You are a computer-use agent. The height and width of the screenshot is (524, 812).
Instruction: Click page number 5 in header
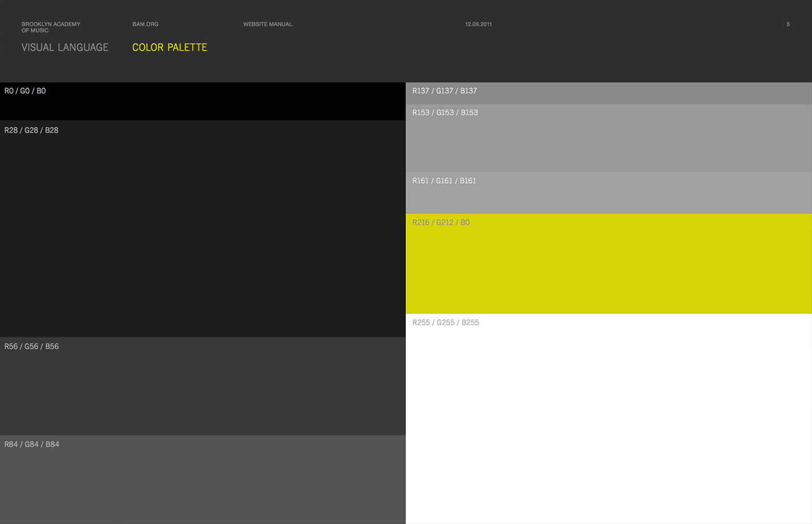pyautogui.click(x=788, y=24)
